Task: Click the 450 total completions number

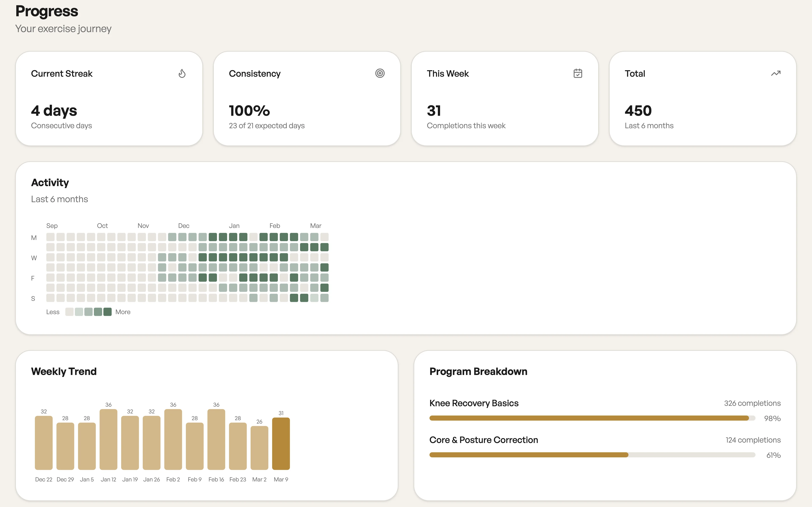Action: [638, 111]
